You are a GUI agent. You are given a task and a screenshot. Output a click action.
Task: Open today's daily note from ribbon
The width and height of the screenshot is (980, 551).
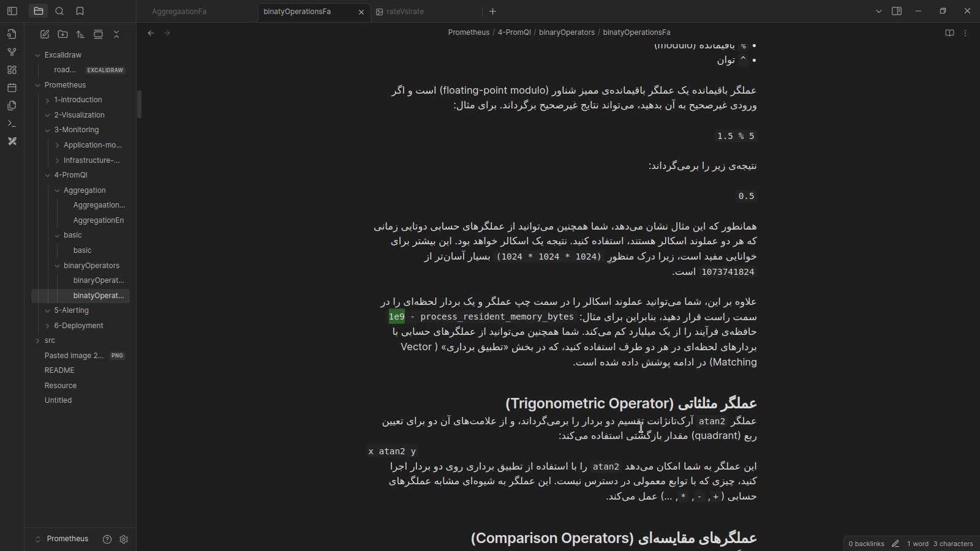(x=12, y=88)
